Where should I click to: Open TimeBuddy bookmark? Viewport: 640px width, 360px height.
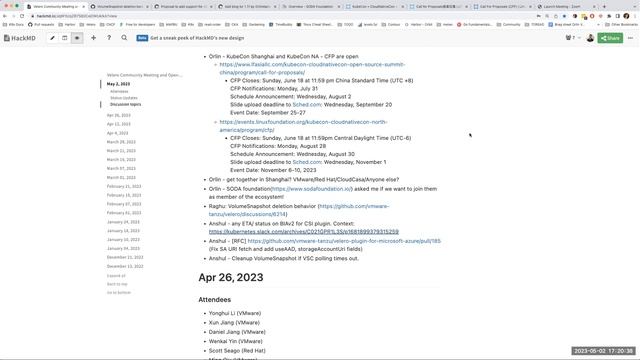click(x=280, y=24)
